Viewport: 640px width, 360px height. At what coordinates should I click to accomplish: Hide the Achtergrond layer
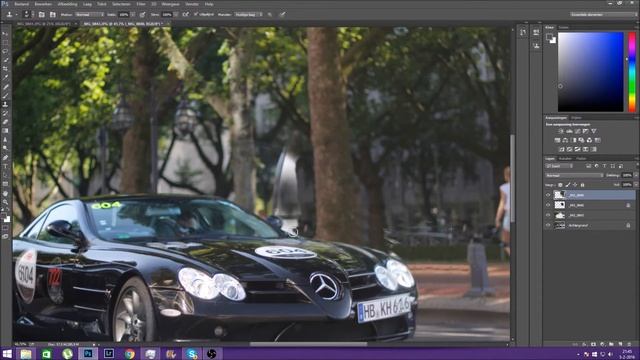pos(548,225)
